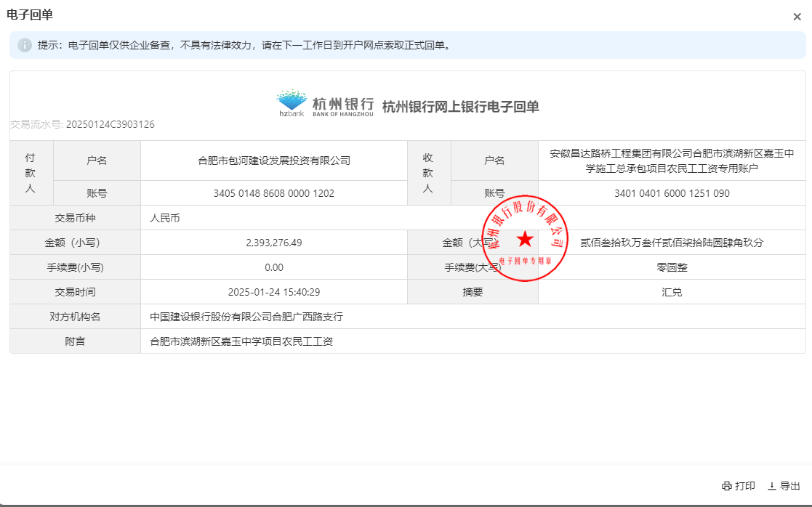Click payee account number 3401 0401 6000 1251 090
812x507 pixels.
[672, 193]
